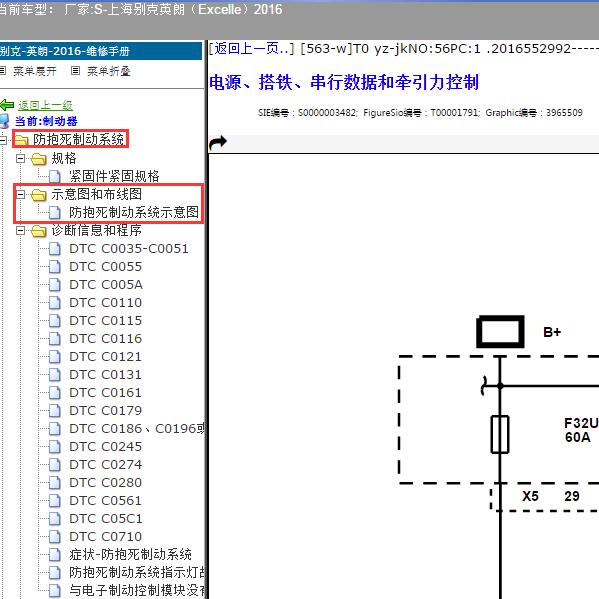Click the green back arrow icon
The image size is (599, 599).
coord(7,105)
